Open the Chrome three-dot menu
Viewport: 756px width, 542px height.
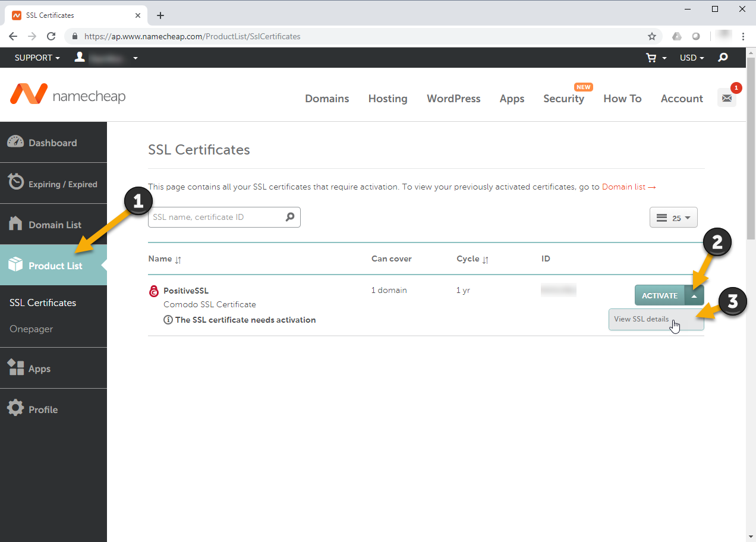(x=743, y=36)
